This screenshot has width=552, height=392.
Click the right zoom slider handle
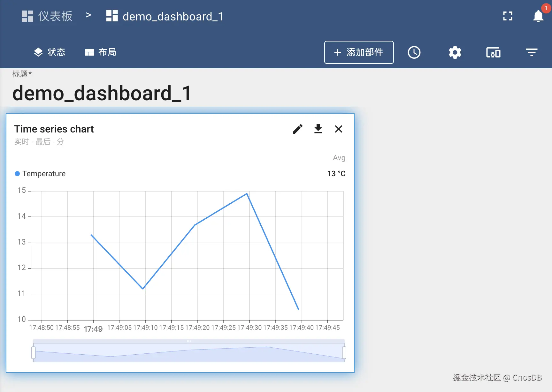(344, 353)
